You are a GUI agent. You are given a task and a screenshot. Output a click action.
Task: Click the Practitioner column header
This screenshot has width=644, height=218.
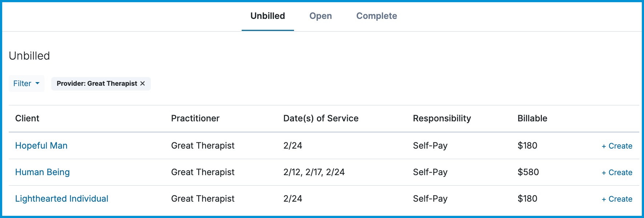tap(195, 118)
